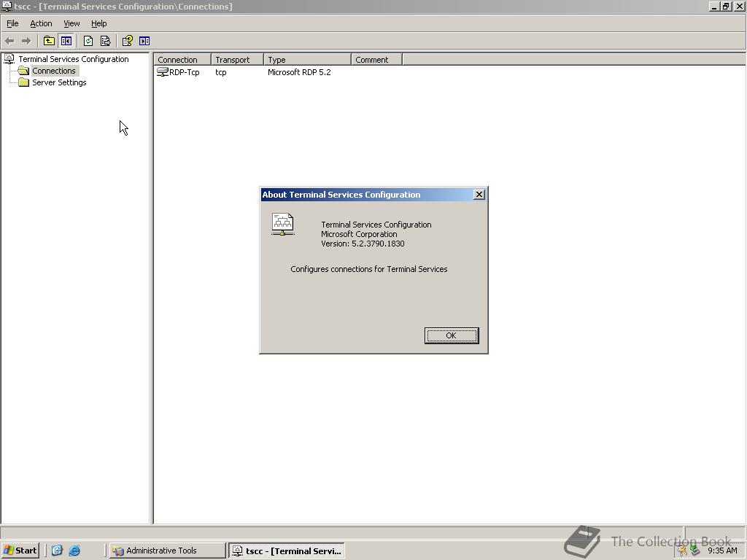Viewport: 747px width, 560px height.
Task: Click the tscc taskbar button
Action: (287, 551)
